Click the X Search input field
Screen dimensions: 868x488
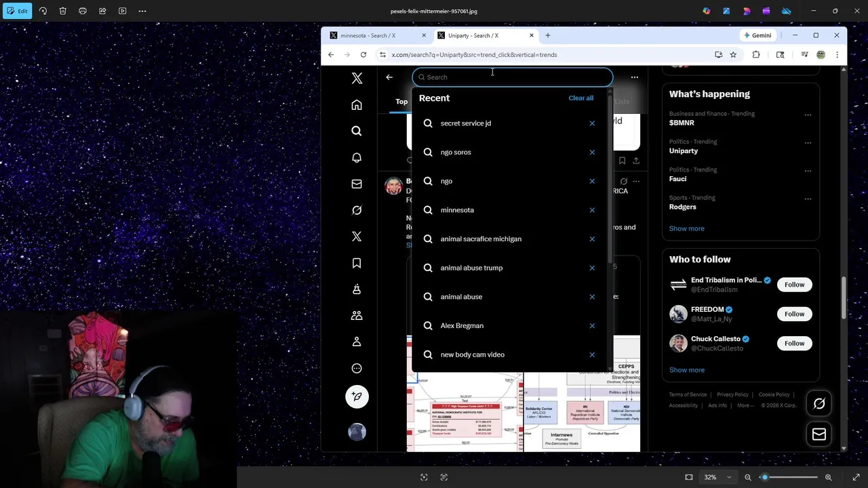[513, 77]
